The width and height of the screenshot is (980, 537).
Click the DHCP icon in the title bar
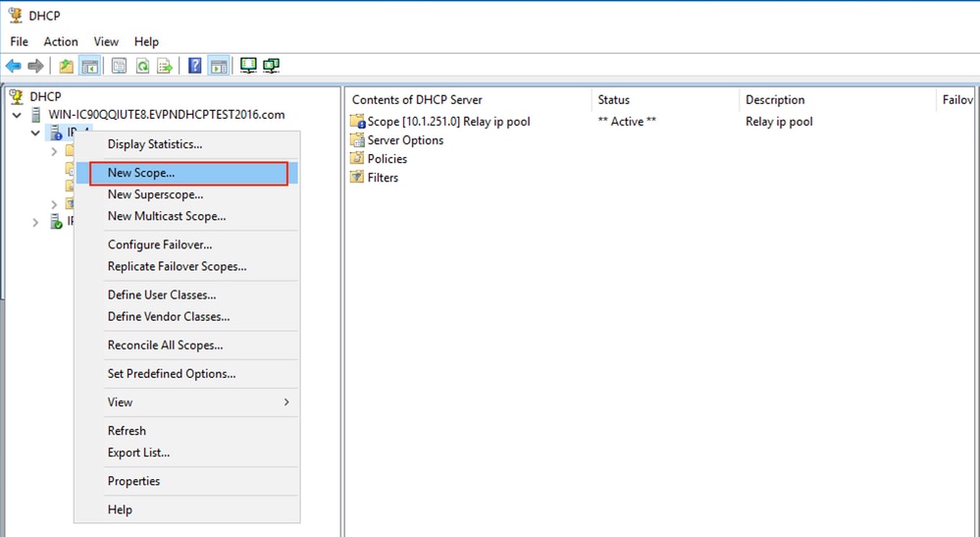[x=15, y=15]
